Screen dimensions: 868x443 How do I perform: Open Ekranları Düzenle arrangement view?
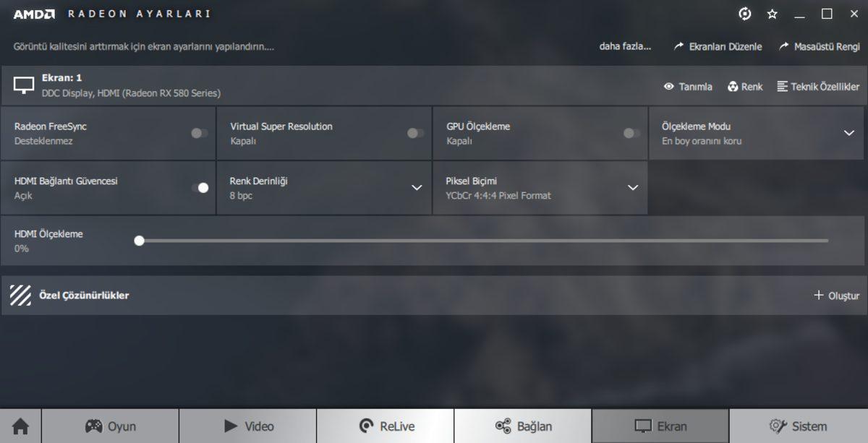(x=720, y=46)
